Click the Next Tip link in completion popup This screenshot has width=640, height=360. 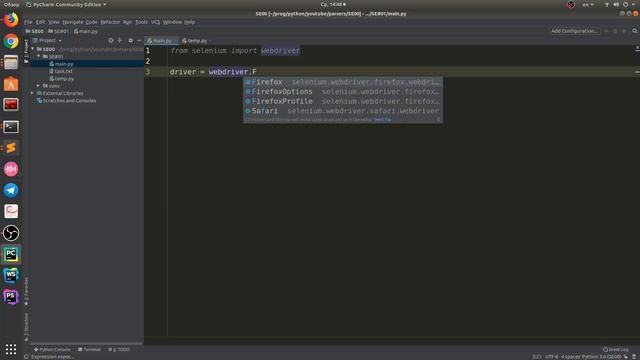click(x=382, y=120)
